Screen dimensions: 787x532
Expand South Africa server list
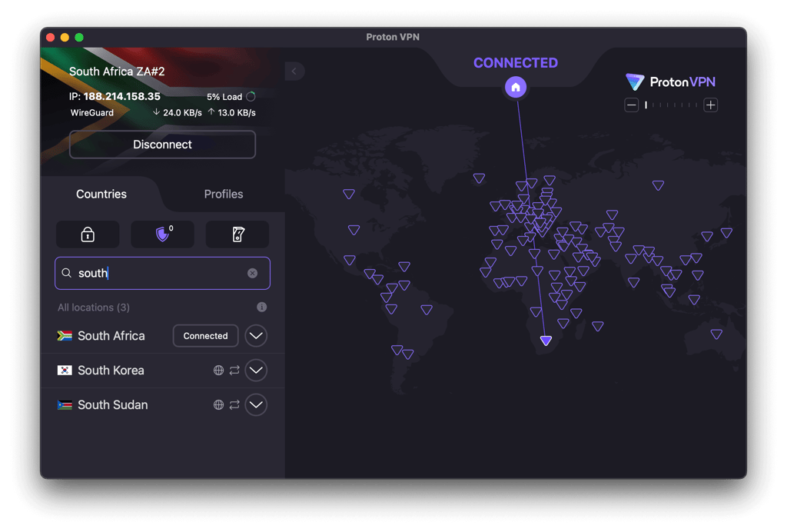[x=256, y=336]
